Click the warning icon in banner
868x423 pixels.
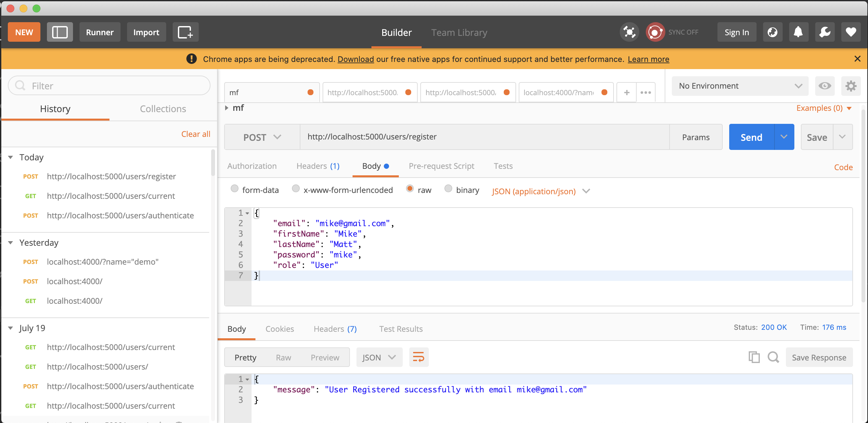(x=191, y=59)
